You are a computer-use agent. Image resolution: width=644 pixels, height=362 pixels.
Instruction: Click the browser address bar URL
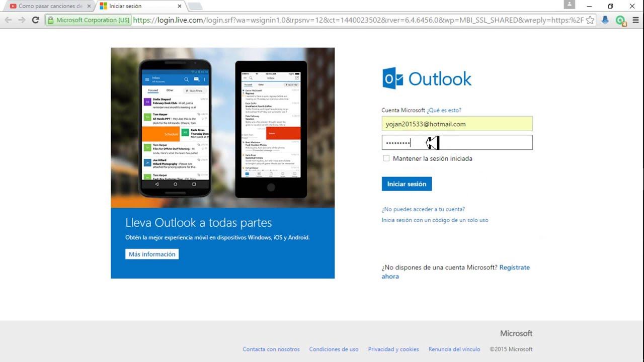[358, 20]
